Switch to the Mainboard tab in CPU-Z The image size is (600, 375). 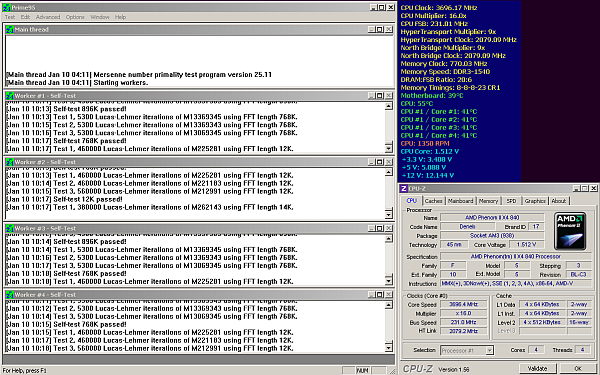[x=460, y=201]
